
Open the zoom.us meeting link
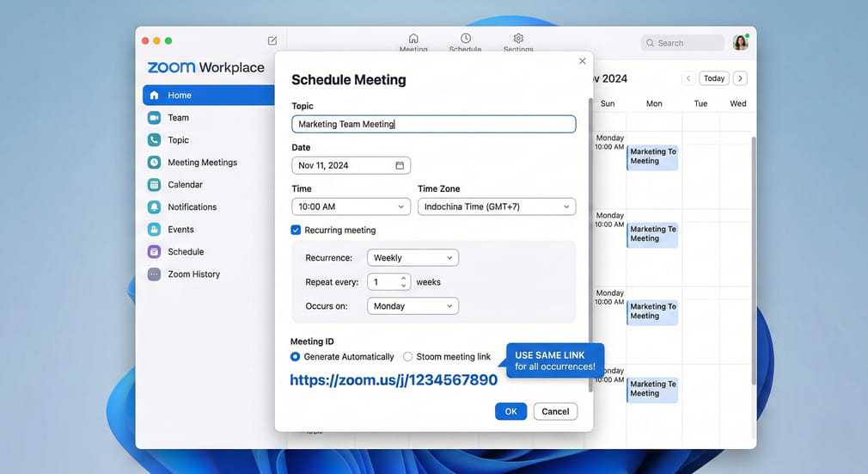tap(394, 380)
